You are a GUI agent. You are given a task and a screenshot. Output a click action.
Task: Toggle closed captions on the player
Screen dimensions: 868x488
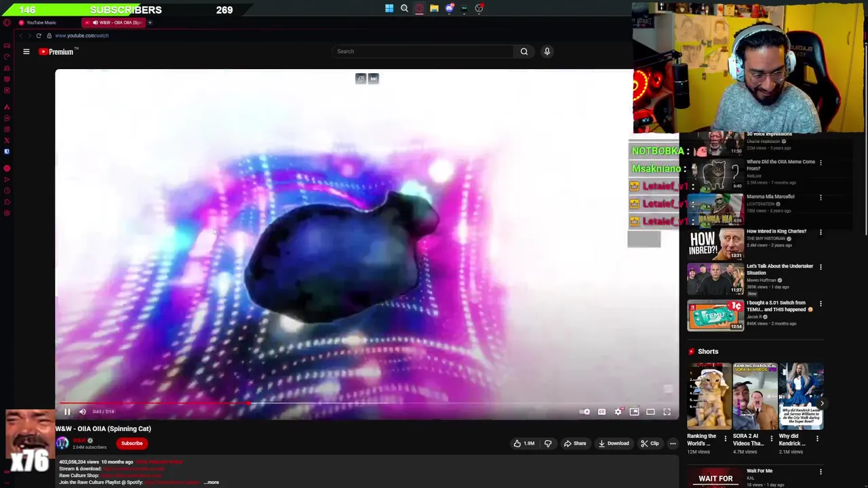(601, 411)
